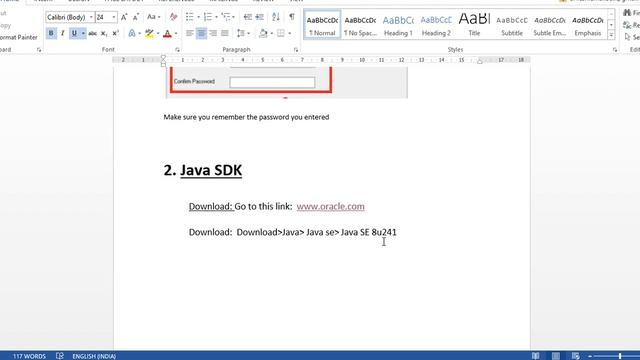Open highlight color dropdown arrow
640x360 pixels.
[x=158, y=33]
